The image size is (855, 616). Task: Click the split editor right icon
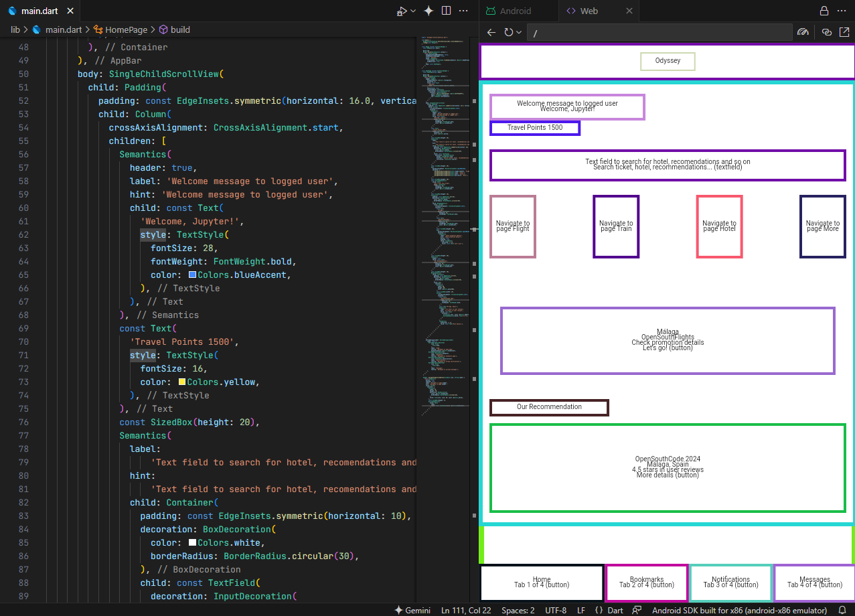point(447,11)
